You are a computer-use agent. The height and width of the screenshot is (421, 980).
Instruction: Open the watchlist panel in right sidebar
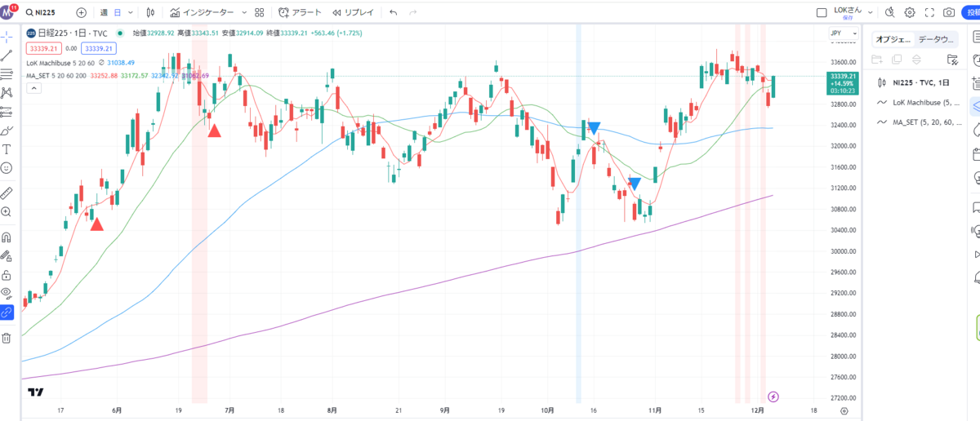[x=975, y=38]
